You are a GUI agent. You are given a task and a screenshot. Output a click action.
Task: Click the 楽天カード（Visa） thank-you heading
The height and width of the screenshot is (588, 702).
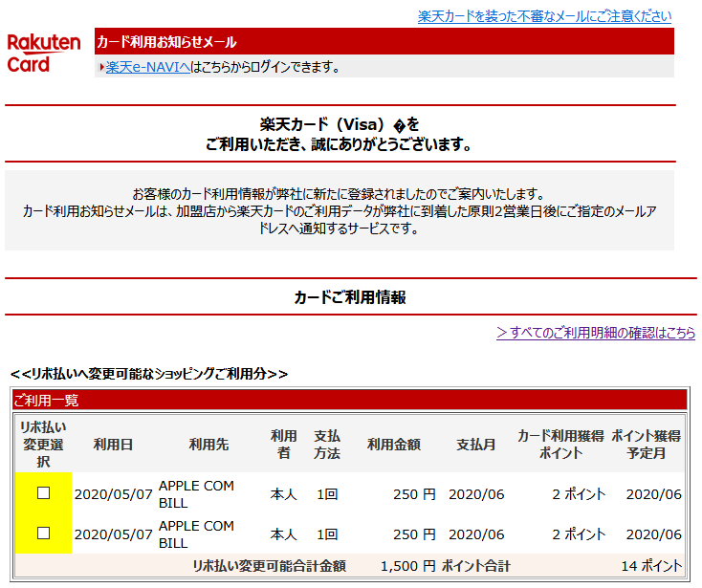tap(339, 134)
